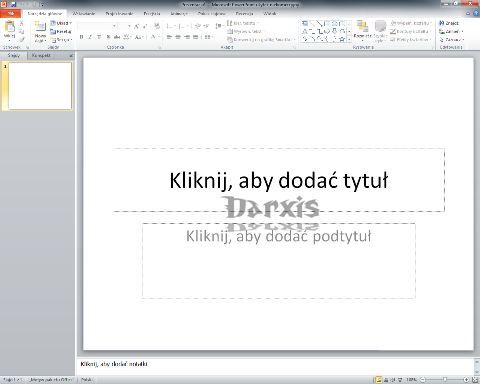Center the text alignment
Image resolution: width=480 pixels, height=384 pixels.
coord(178,37)
